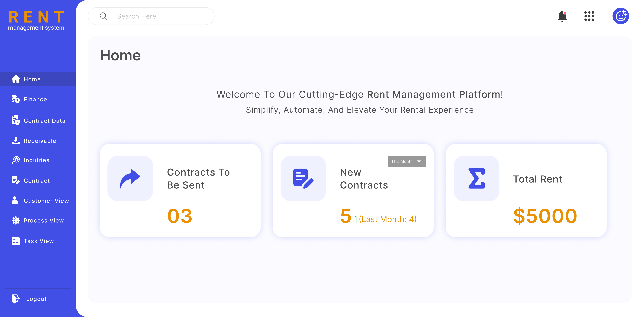Select Customer View in sidebar
Screen dimensions: 644x317
click(46, 201)
